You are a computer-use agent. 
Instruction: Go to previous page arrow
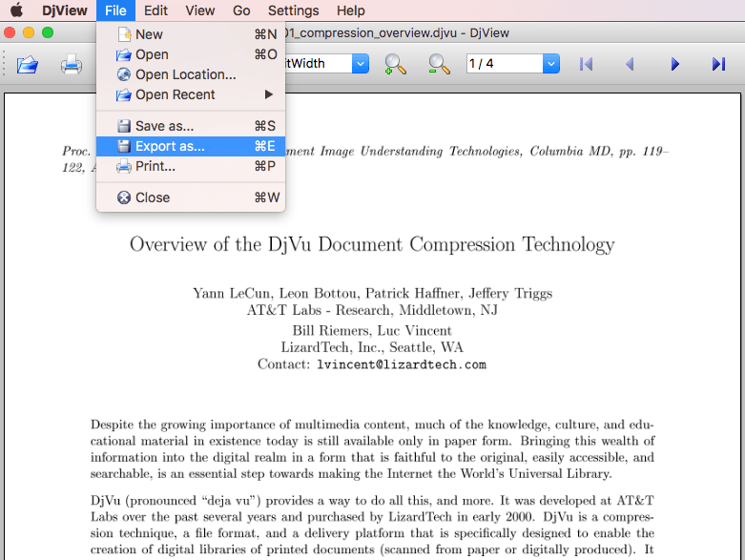point(630,64)
